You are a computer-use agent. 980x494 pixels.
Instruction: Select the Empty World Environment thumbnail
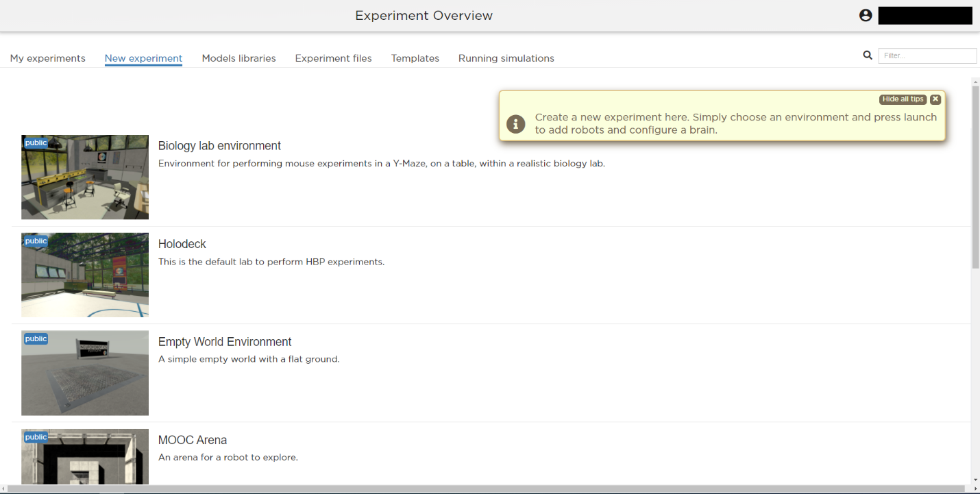85,373
